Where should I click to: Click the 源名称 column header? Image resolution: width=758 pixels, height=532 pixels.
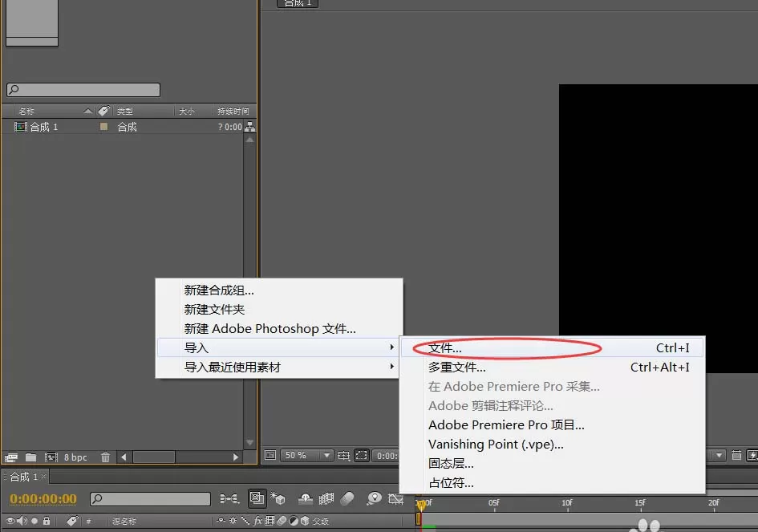124,521
